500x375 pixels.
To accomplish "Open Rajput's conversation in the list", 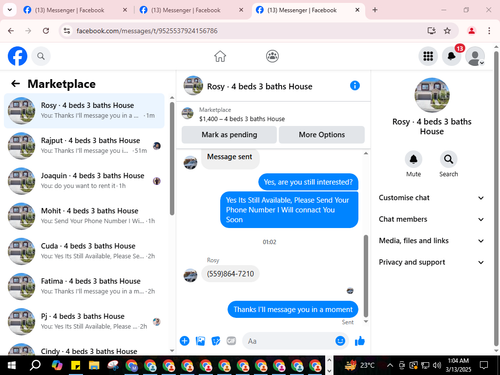I will 84,146.
